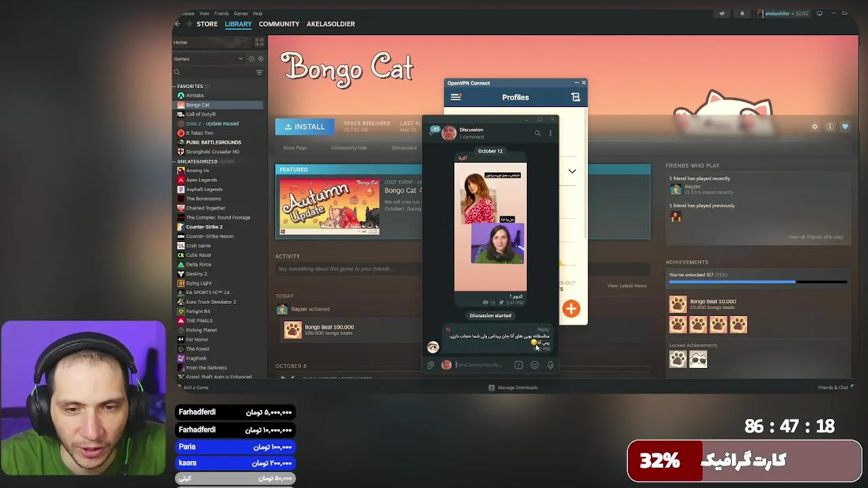Click the Steam announcements megaphone icon
The image size is (868, 488).
click(722, 14)
